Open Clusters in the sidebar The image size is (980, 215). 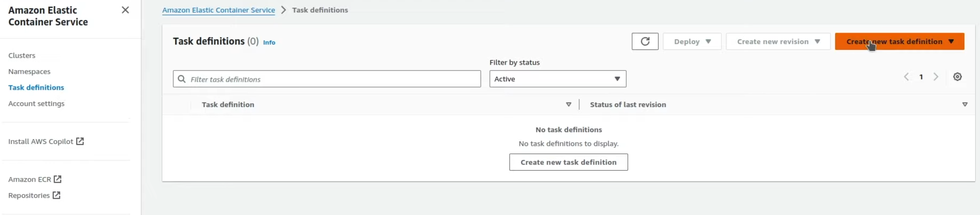point(22,56)
